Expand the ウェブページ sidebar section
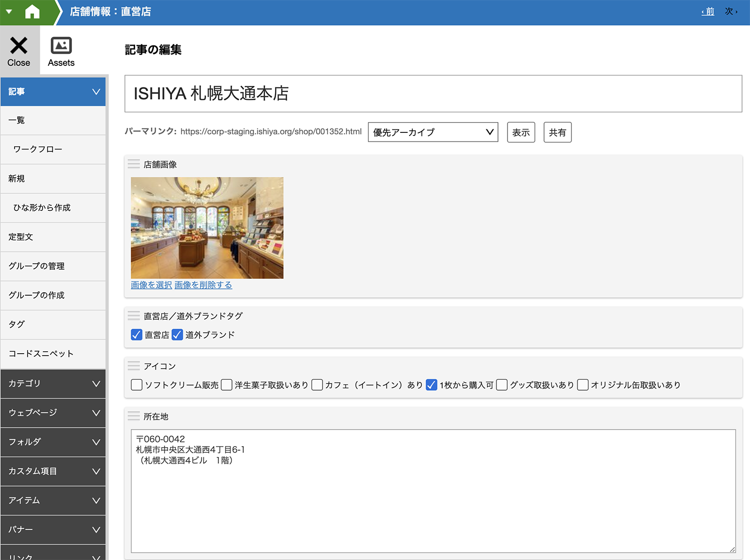 [53, 413]
